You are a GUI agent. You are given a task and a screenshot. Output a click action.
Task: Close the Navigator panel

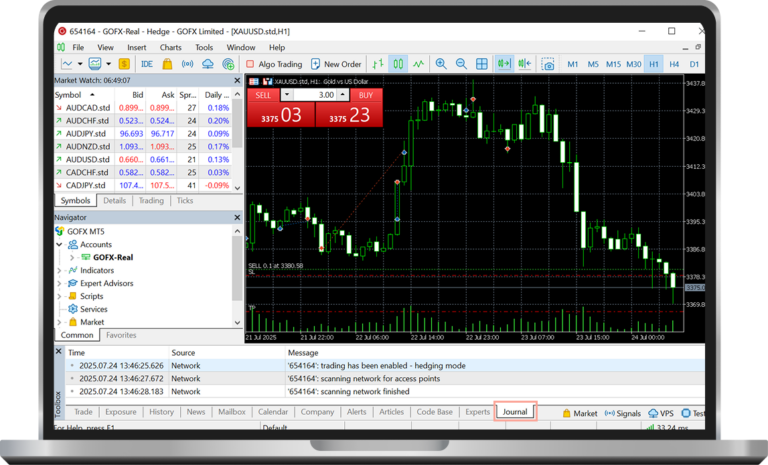click(x=238, y=217)
